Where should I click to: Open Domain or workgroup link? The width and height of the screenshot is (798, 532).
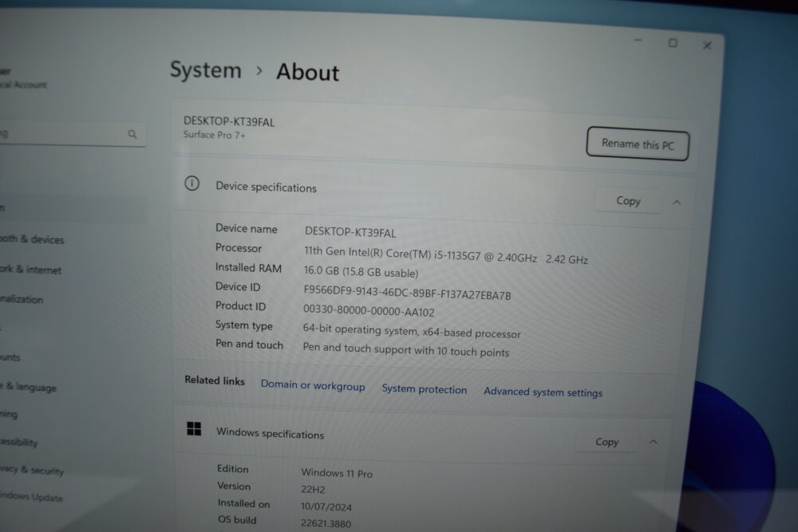tap(313, 385)
